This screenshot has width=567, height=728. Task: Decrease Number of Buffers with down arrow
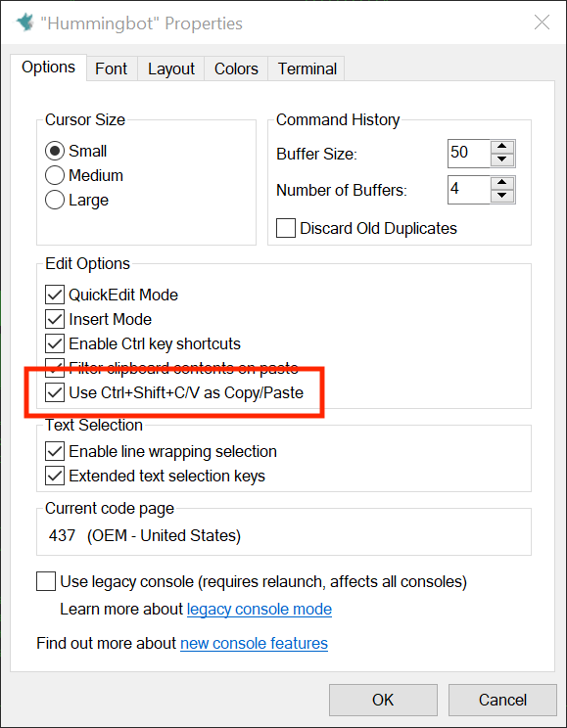(x=502, y=196)
